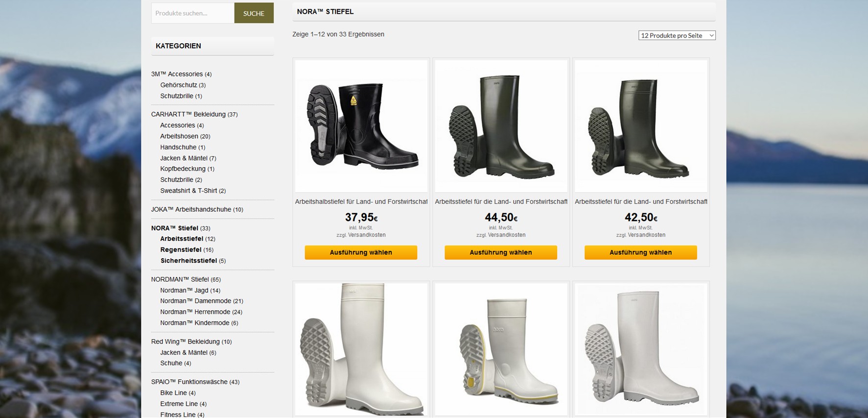Image resolution: width=868 pixels, height=418 pixels.
Task: Open SPAIO Funktionswäsche category
Action: coord(189,382)
